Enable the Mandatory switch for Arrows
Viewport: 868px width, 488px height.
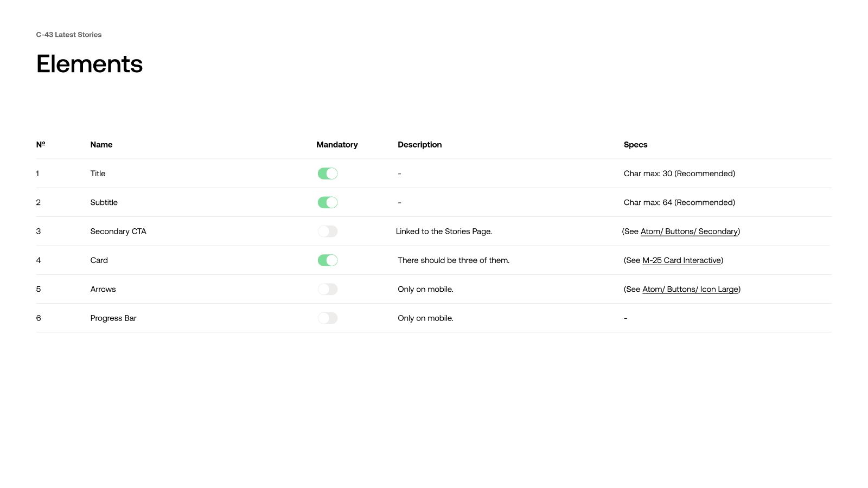click(328, 289)
